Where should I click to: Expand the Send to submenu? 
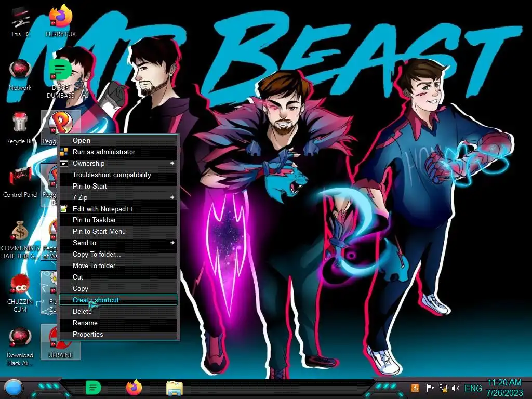click(x=118, y=243)
